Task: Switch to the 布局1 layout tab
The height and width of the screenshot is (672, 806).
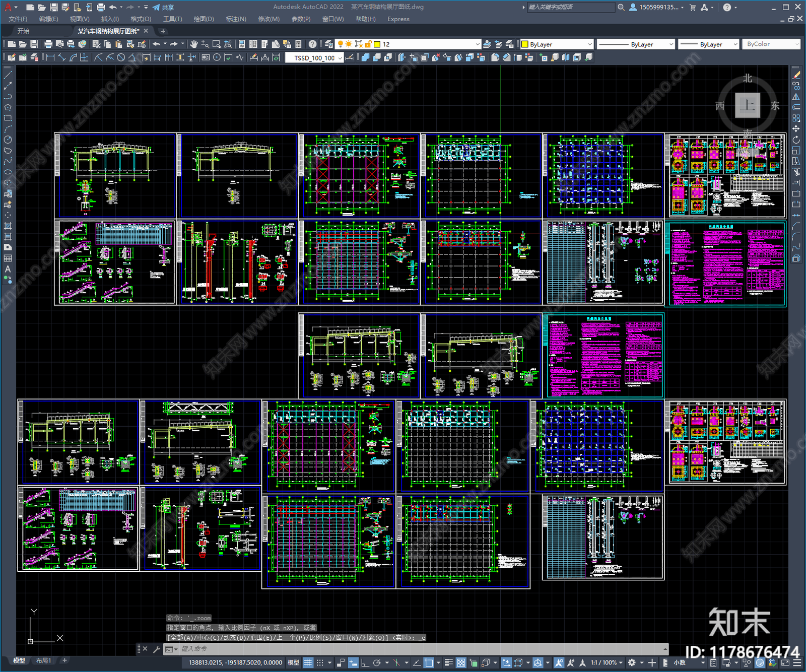Action: click(44, 660)
